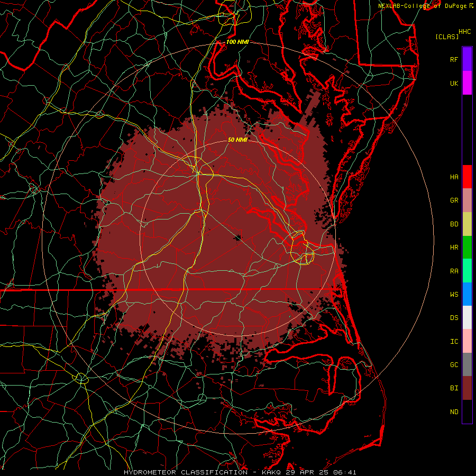Click the RA legend label
Screen dimensions: 476x476
tap(454, 271)
